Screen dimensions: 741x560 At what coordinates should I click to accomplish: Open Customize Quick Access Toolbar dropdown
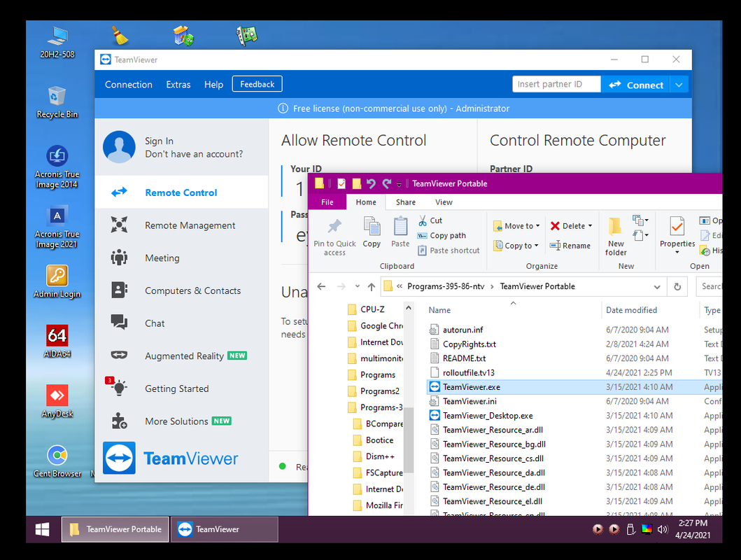(x=399, y=184)
